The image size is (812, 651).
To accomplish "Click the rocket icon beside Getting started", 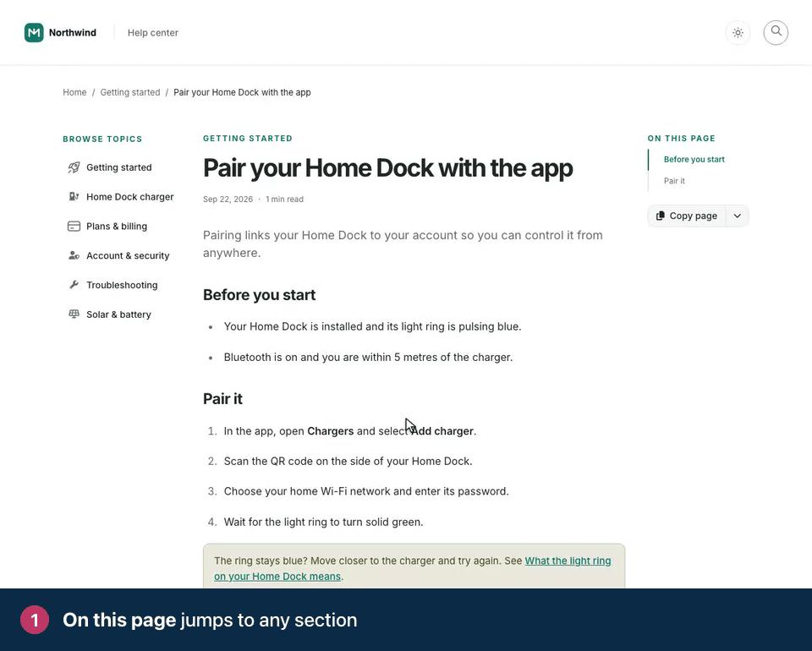I will [x=74, y=167].
